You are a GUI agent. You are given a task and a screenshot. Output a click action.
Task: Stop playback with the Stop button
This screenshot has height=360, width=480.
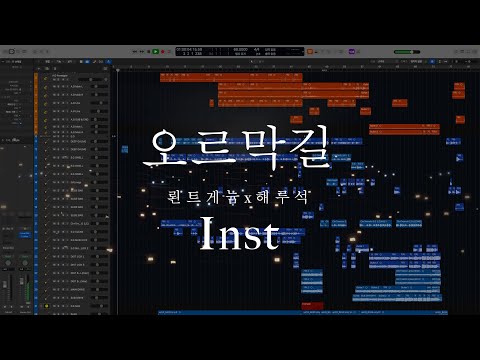click(x=149, y=52)
